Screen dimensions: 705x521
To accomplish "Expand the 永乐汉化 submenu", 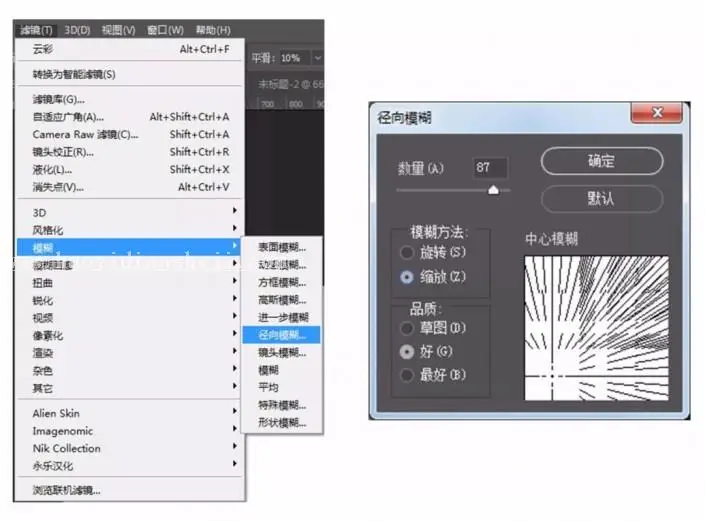I will [130, 466].
